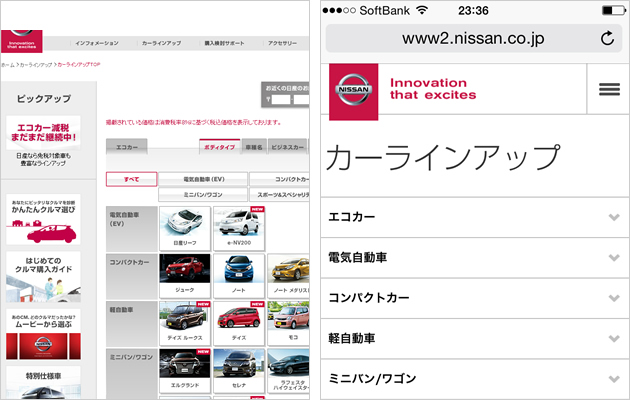Filter by コンパクトカー button

coord(279,179)
